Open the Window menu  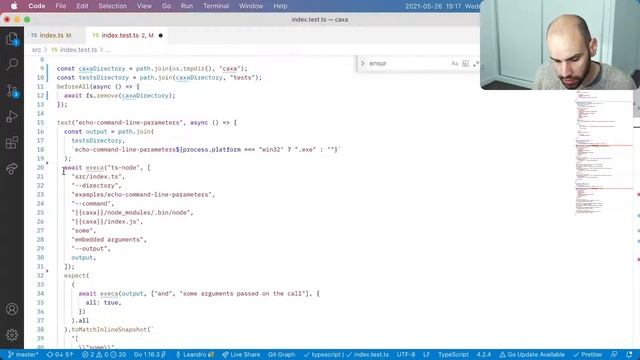251,6
